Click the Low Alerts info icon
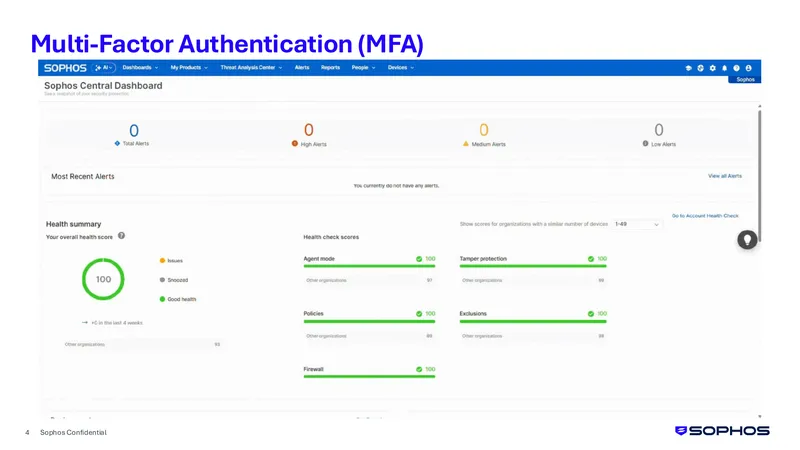The image size is (800, 450). (x=645, y=143)
